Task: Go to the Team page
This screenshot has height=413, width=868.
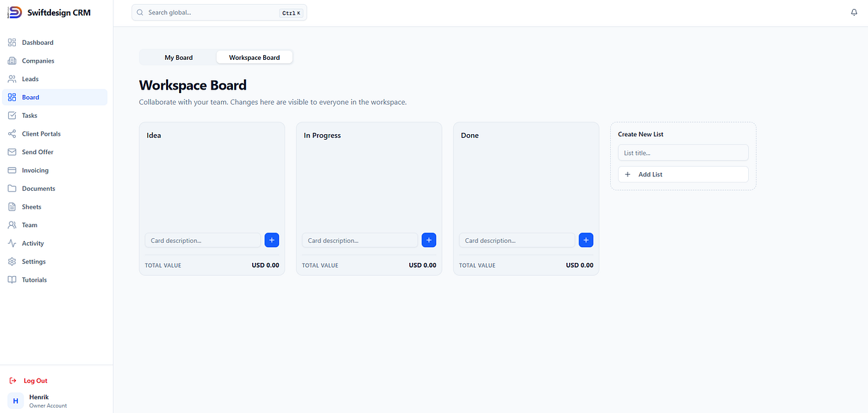Action: (55, 225)
